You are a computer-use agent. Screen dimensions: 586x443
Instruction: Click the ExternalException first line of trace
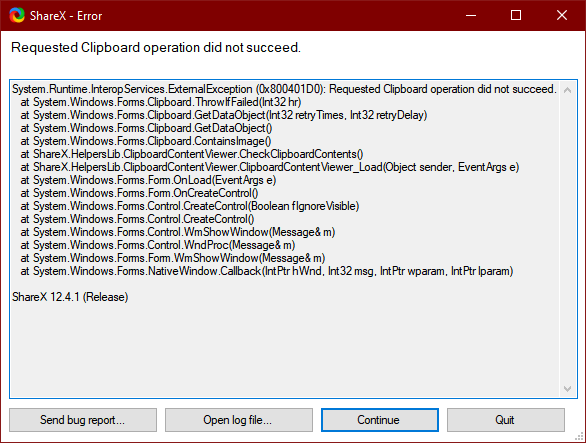[284, 89]
